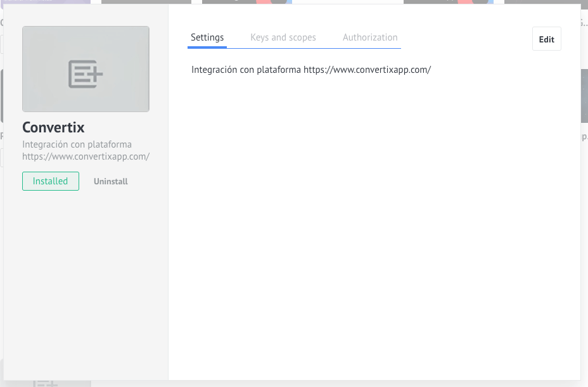This screenshot has height=387, width=588.
Task: Select the Settings pane description text
Action: (311, 70)
